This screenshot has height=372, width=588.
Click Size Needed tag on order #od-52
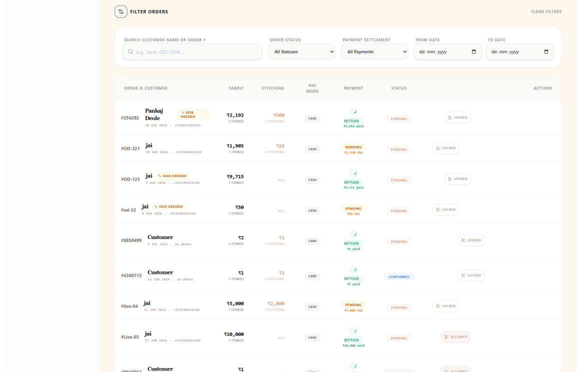click(168, 207)
